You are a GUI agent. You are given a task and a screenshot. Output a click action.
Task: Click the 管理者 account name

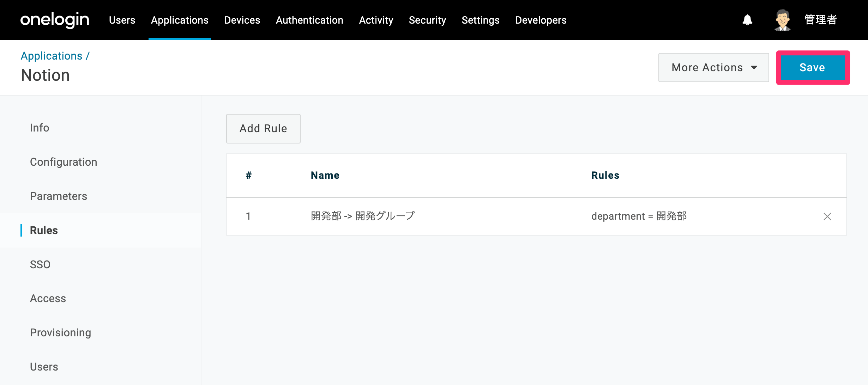(x=821, y=20)
